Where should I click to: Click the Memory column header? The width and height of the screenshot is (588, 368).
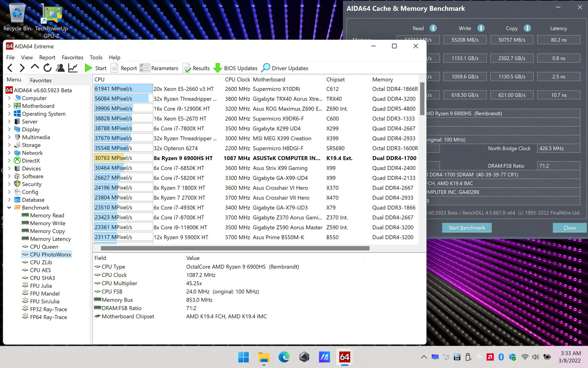tap(394, 79)
